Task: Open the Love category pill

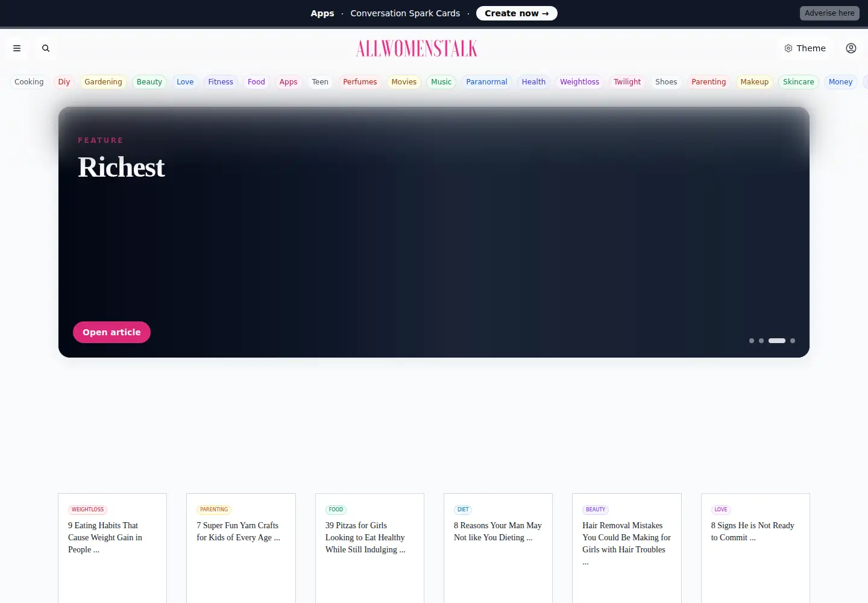Action: click(185, 82)
